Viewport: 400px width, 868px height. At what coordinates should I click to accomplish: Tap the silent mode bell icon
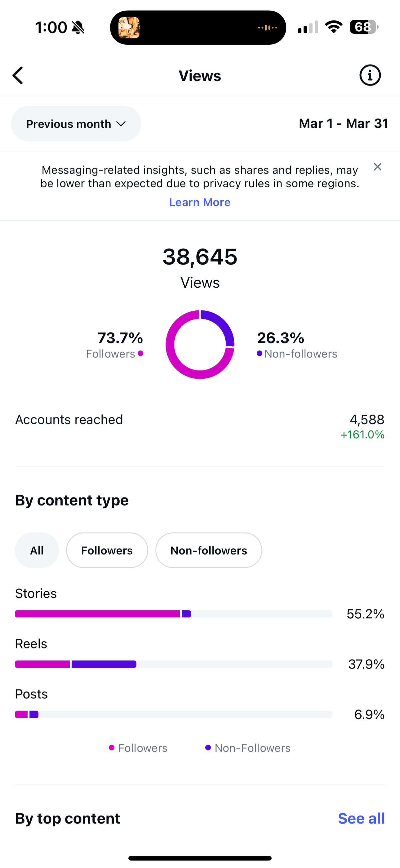tap(78, 27)
